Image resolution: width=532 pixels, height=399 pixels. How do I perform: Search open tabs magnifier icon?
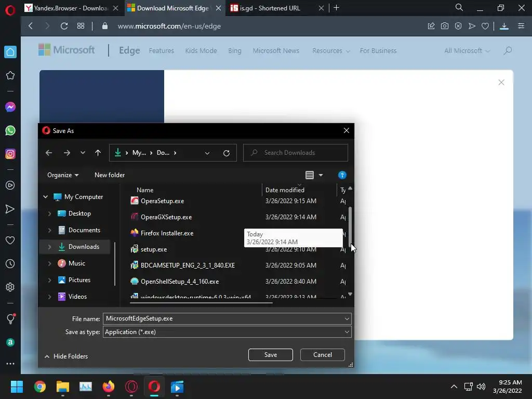459,7
